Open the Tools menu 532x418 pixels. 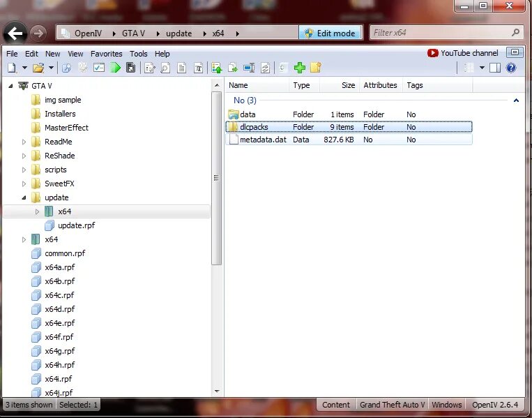coord(139,54)
